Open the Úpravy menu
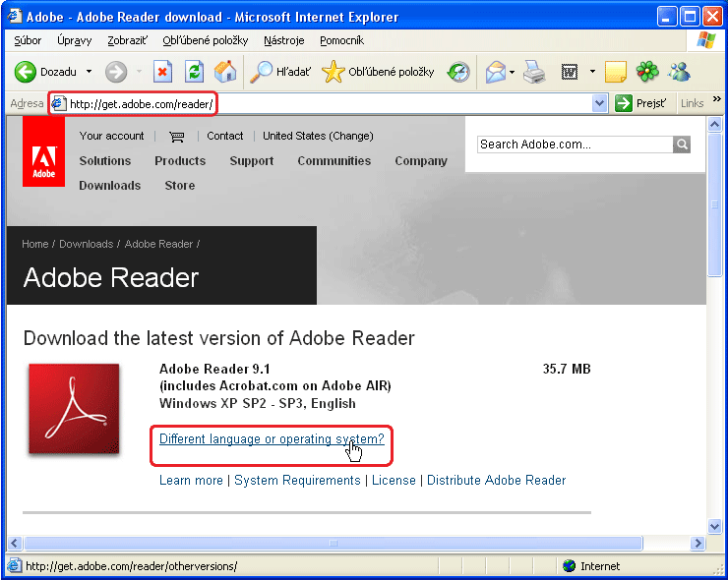 coord(75,41)
